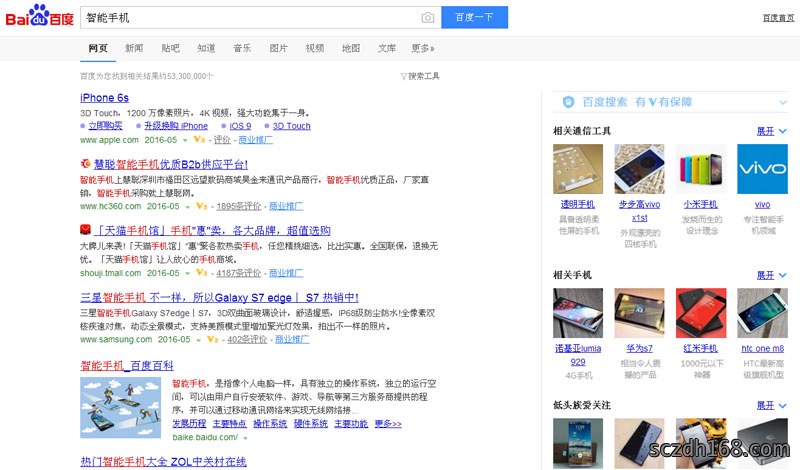The width and height of the screenshot is (800, 470).
Task: Click the 发展历程 baike sublink
Action: pos(189,424)
